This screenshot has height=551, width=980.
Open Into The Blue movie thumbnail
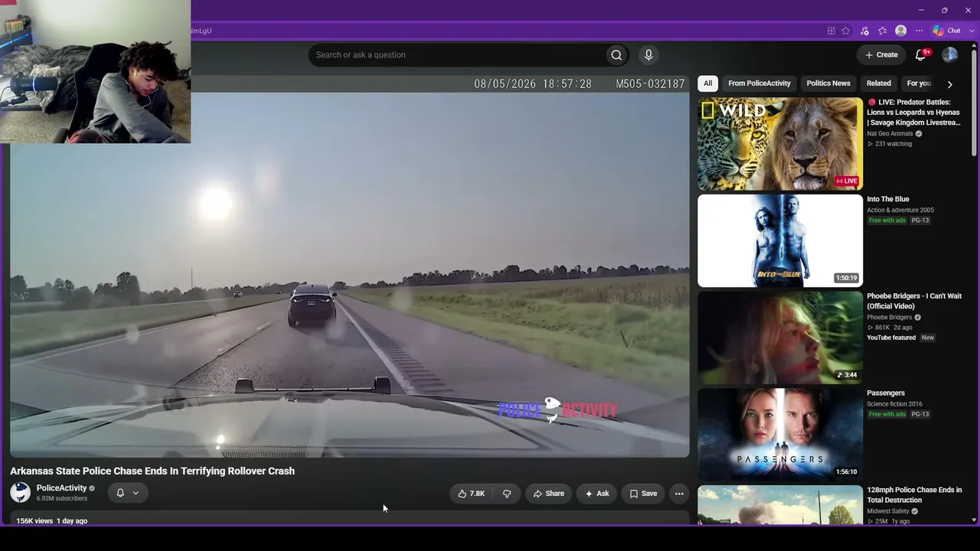tap(780, 241)
